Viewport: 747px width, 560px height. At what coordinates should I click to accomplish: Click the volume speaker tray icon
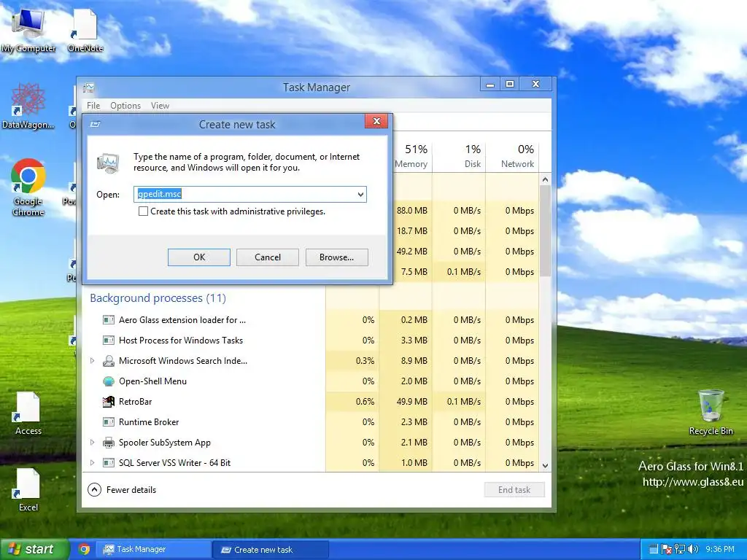click(693, 550)
